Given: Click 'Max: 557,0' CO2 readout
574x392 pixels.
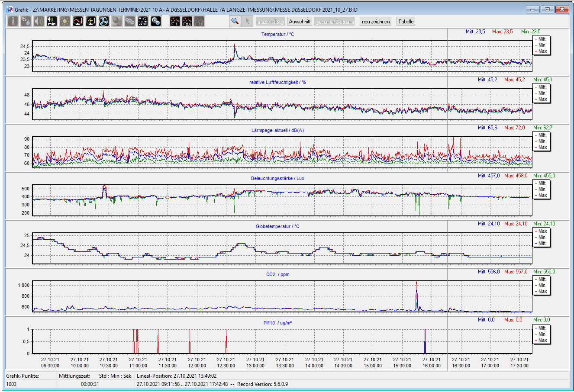Looking at the screenshot, I should pos(516,272).
